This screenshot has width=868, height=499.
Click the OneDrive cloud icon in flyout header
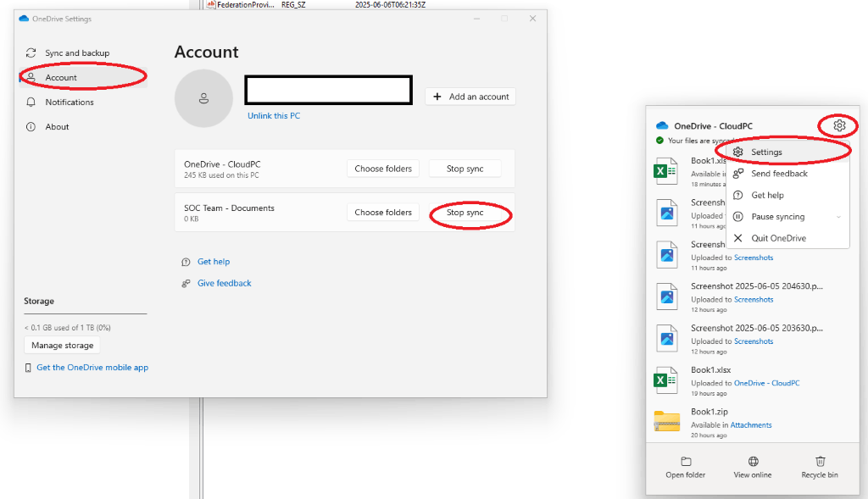click(662, 125)
